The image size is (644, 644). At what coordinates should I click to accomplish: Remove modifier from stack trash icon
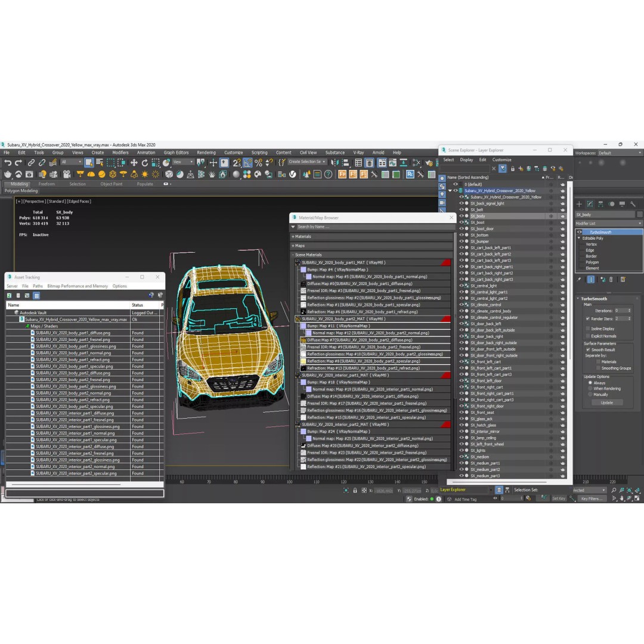[x=611, y=280]
